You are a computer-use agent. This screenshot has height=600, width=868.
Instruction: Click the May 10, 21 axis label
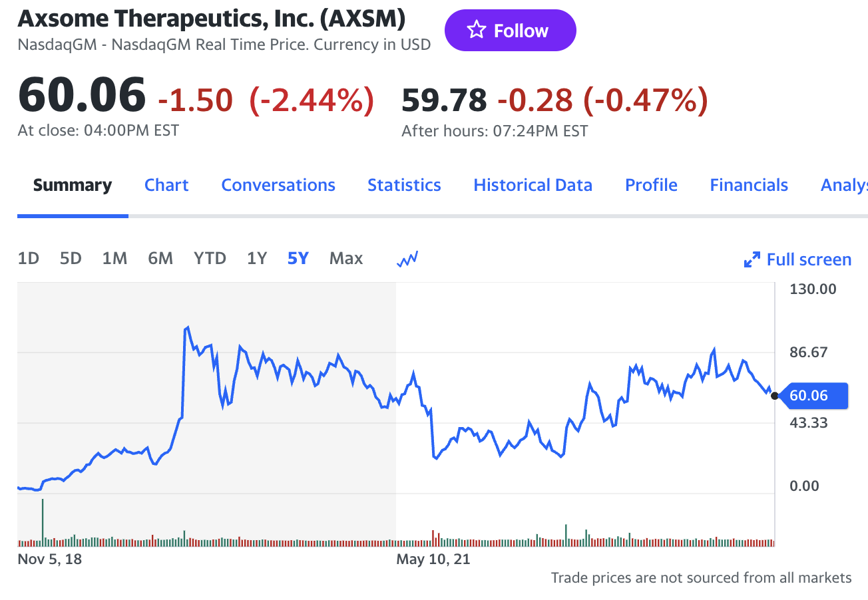[x=433, y=559]
